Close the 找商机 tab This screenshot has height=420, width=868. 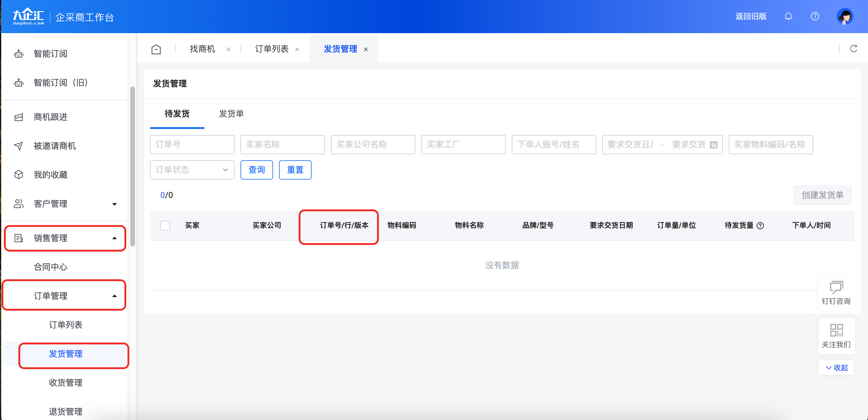pyautogui.click(x=228, y=49)
